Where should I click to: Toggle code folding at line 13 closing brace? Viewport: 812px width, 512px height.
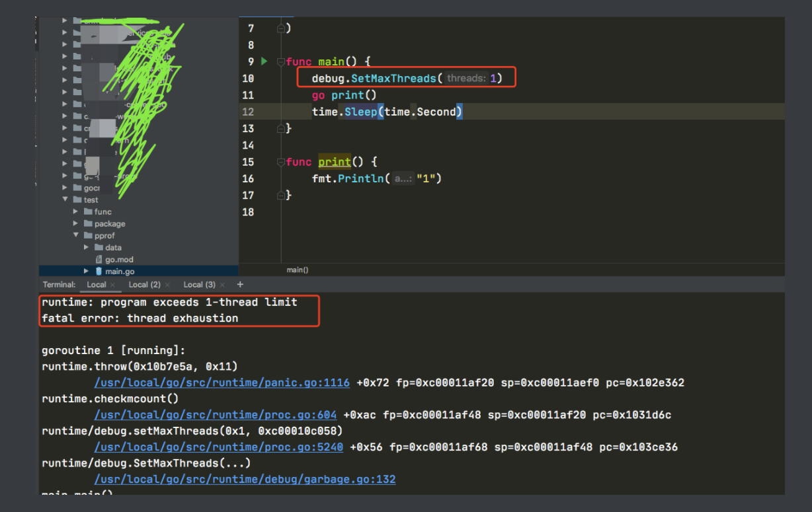point(281,128)
